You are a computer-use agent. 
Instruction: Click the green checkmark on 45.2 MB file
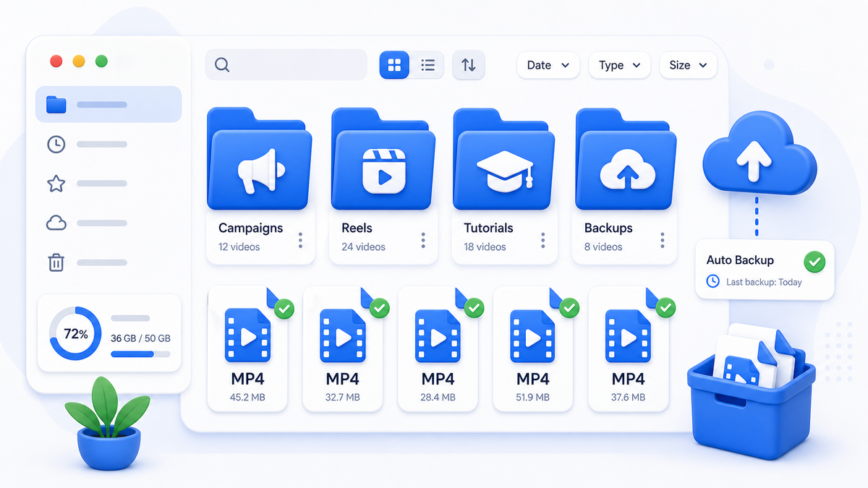tap(284, 308)
